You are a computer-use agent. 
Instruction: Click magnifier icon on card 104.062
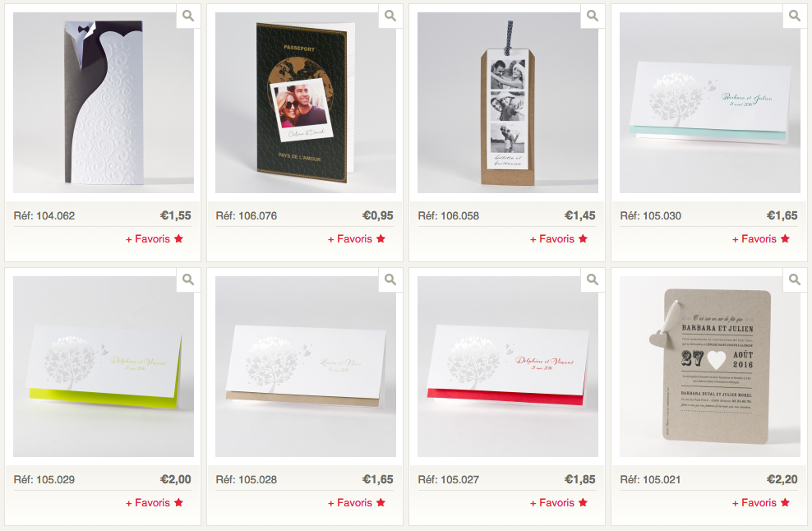pyautogui.click(x=188, y=16)
